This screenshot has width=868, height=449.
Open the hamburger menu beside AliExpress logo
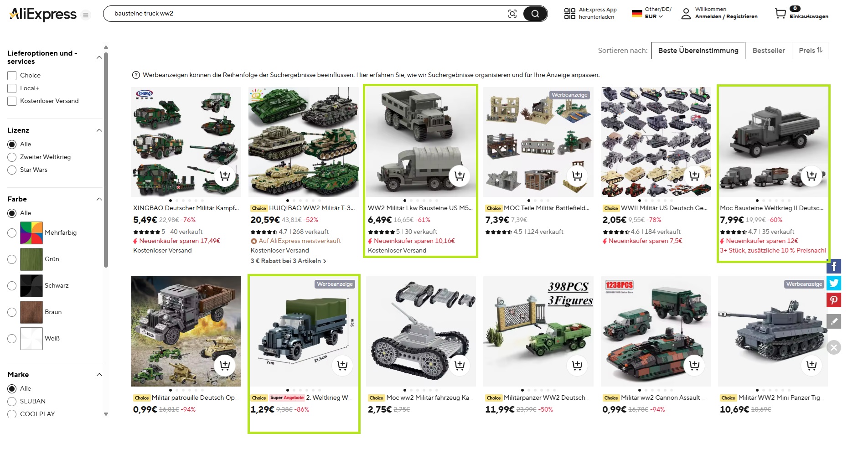(85, 15)
